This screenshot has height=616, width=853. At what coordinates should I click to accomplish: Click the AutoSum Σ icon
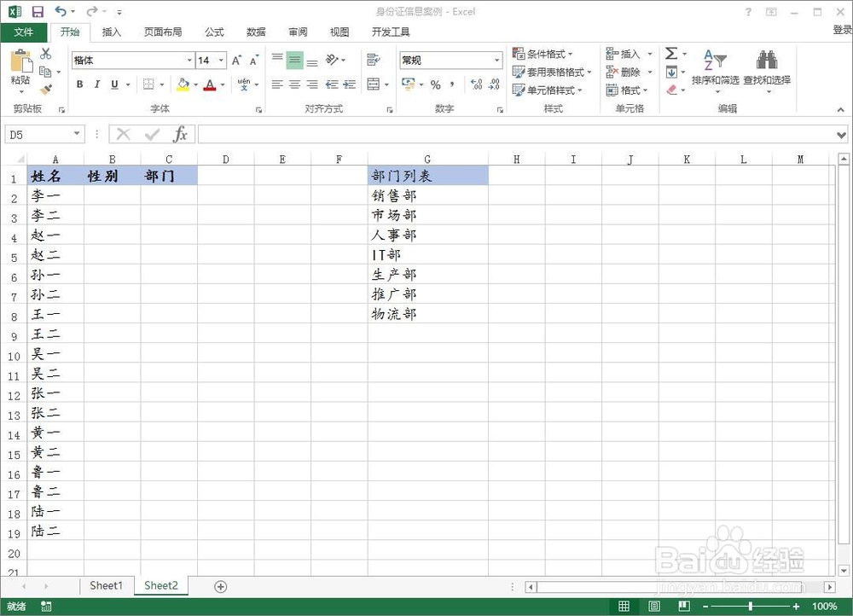(670, 53)
